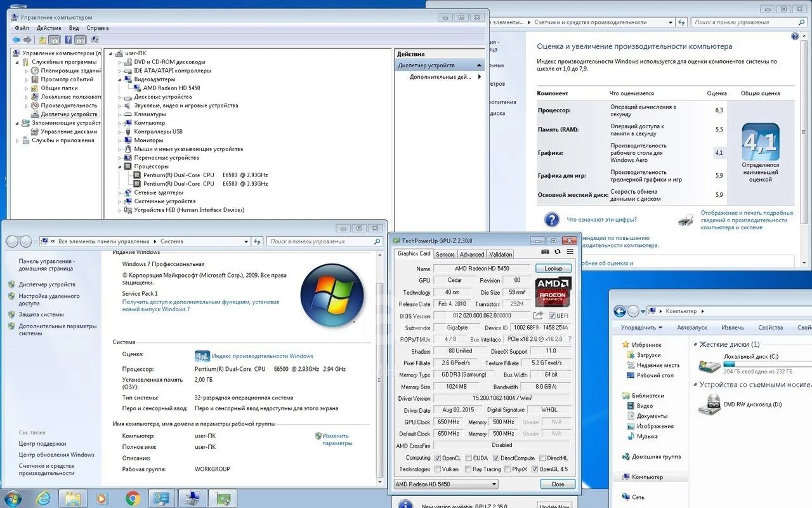This screenshot has width=812, height=508.
Task: Toggle the DirectML checkbox
Action: point(542,458)
